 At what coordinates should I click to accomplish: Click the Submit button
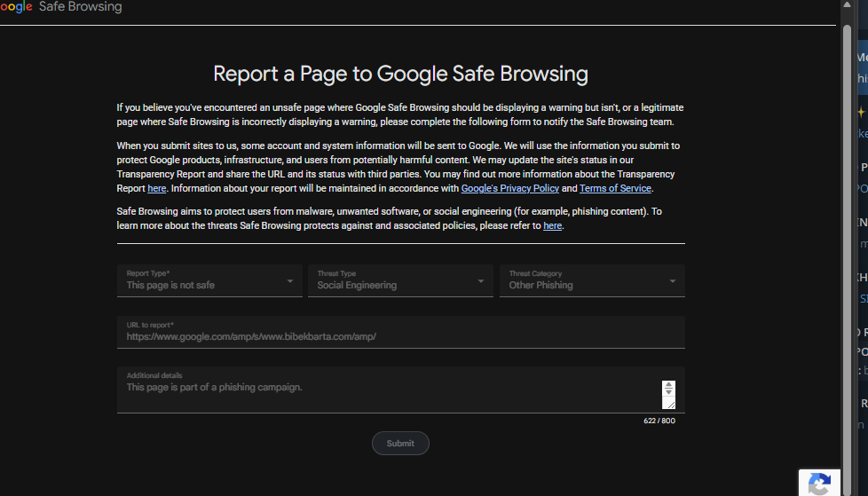(x=400, y=444)
